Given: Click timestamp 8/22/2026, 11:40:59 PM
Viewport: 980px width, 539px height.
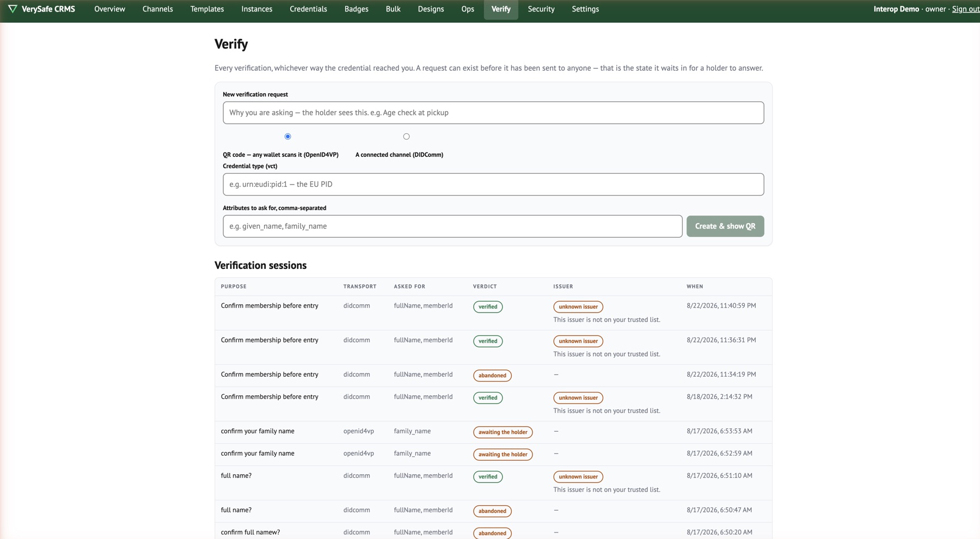Looking at the screenshot, I should [x=721, y=305].
